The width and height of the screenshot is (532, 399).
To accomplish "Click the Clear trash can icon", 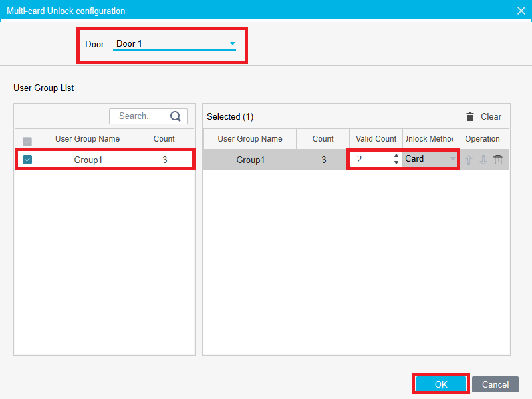I will pos(470,116).
